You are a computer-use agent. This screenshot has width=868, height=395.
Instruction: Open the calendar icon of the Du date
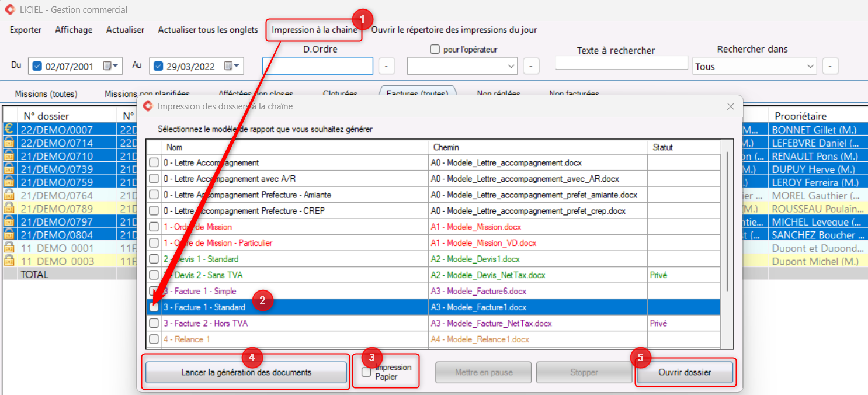(x=110, y=66)
